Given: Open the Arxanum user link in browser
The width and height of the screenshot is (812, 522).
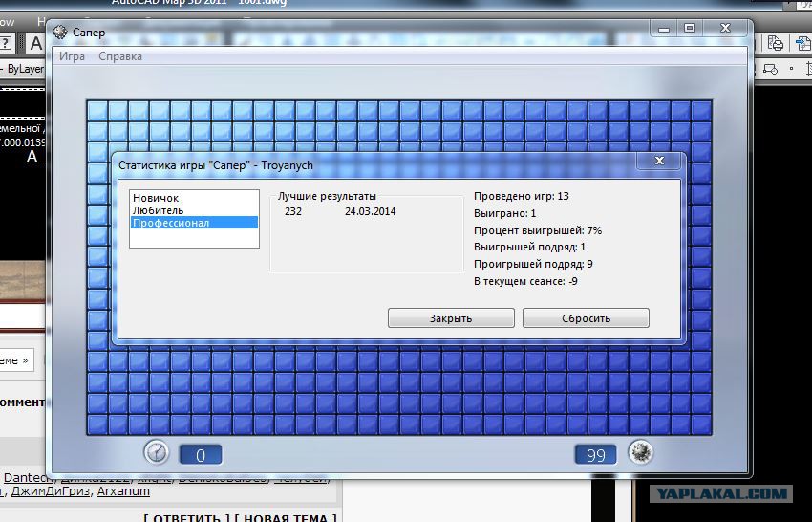Looking at the screenshot, I should (123, 491).
